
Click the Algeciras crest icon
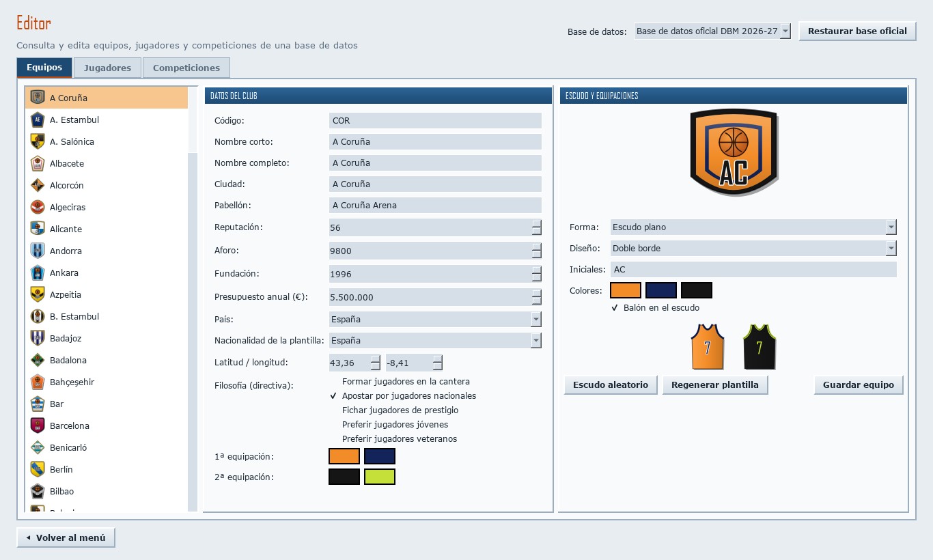point(38,207)
